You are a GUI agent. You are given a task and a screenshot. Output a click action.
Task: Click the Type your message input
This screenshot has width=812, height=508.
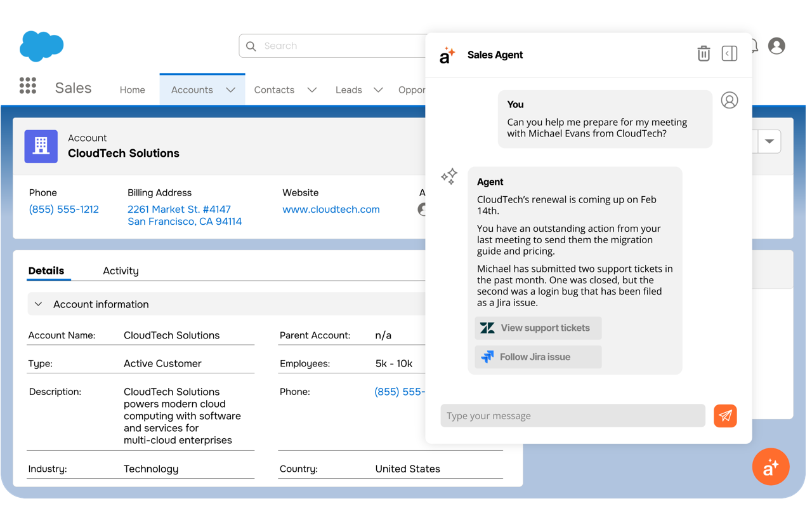(x=573, y=416)
